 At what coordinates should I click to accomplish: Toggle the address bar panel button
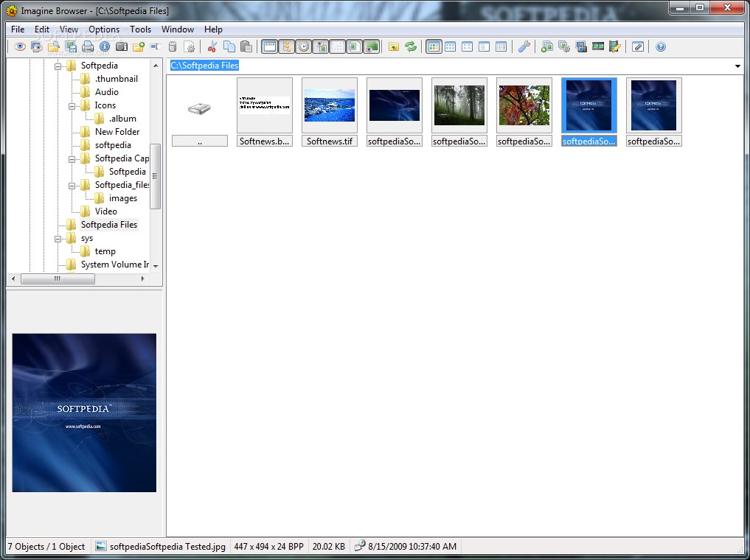coord(270,47)
